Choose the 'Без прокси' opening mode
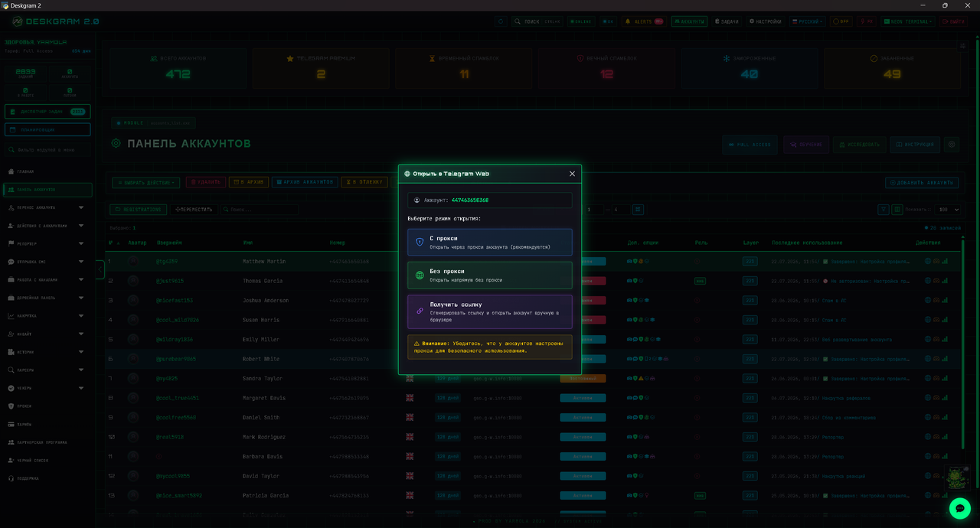This screenshot has height=528, width=980. pyautogui.click(x=489, y=275)
